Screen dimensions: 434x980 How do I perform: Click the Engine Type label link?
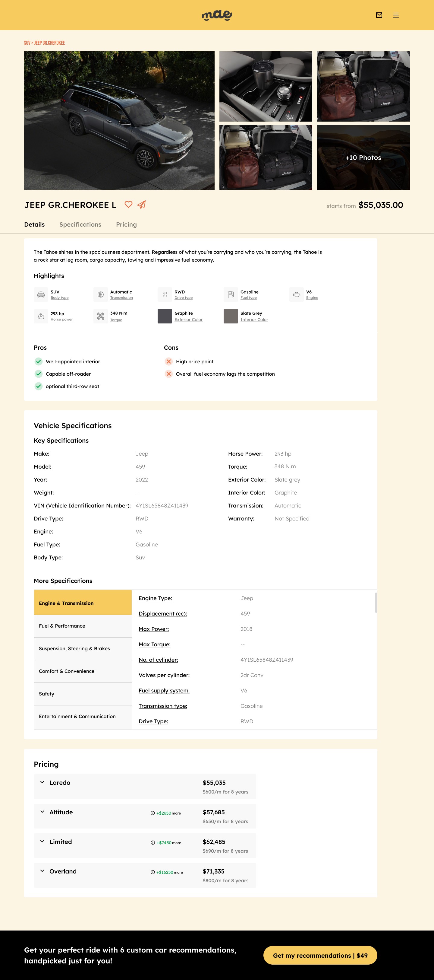pos(155,598)
